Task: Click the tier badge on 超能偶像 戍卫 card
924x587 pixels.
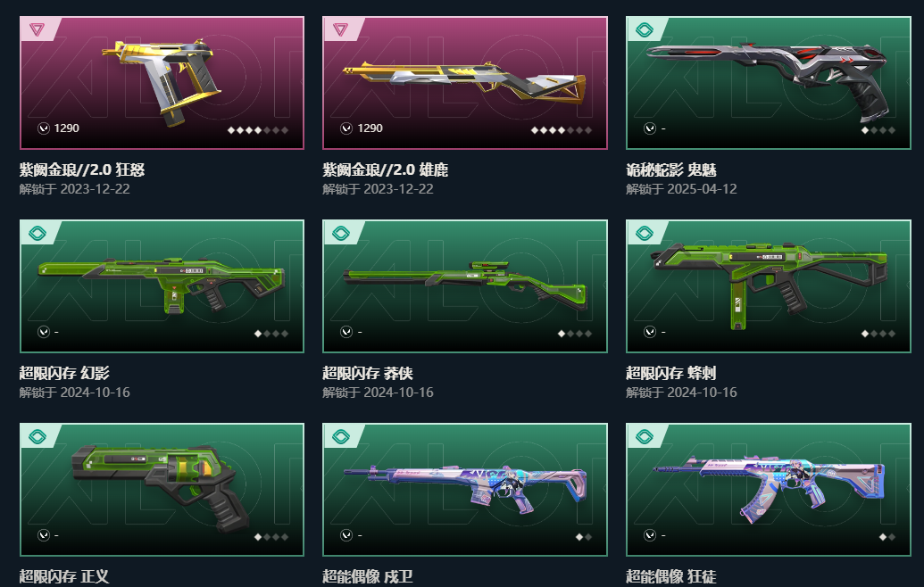Action: pyautogui.click(x=341, y=436)
